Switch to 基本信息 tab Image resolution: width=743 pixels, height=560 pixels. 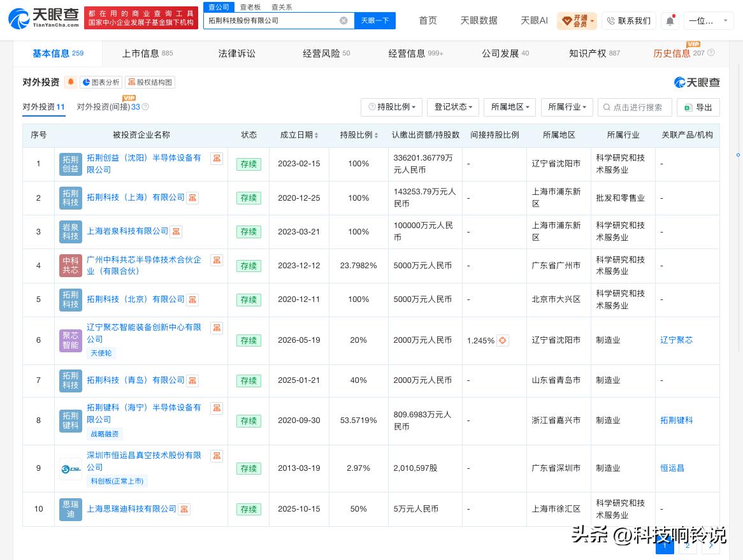[x=58, y=54]
